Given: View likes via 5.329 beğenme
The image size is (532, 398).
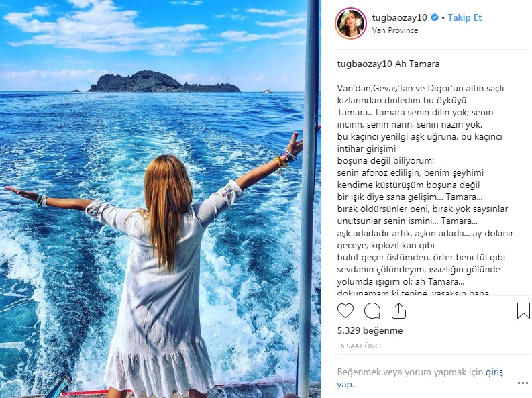Looking at the screenshot, I should [370, 330].
